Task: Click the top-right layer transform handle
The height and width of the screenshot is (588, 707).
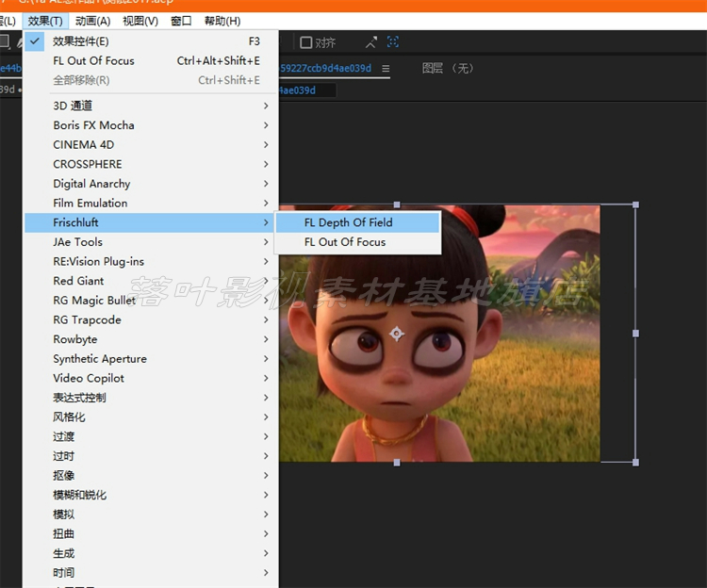Action: click(635, 204)
